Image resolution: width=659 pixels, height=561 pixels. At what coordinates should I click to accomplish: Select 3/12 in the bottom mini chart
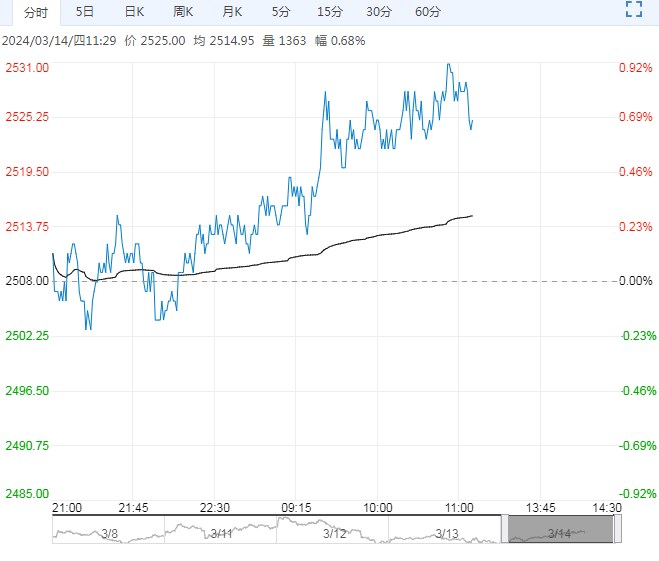334,531
